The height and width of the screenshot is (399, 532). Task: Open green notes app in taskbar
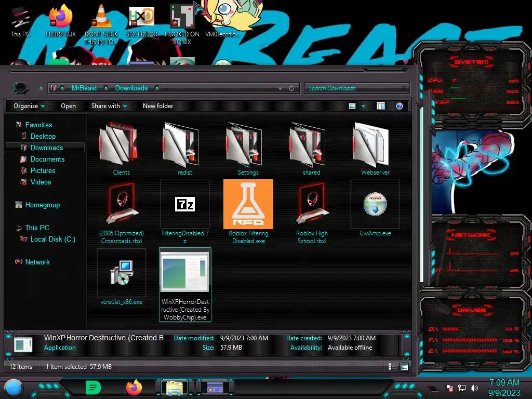point(94,388)
